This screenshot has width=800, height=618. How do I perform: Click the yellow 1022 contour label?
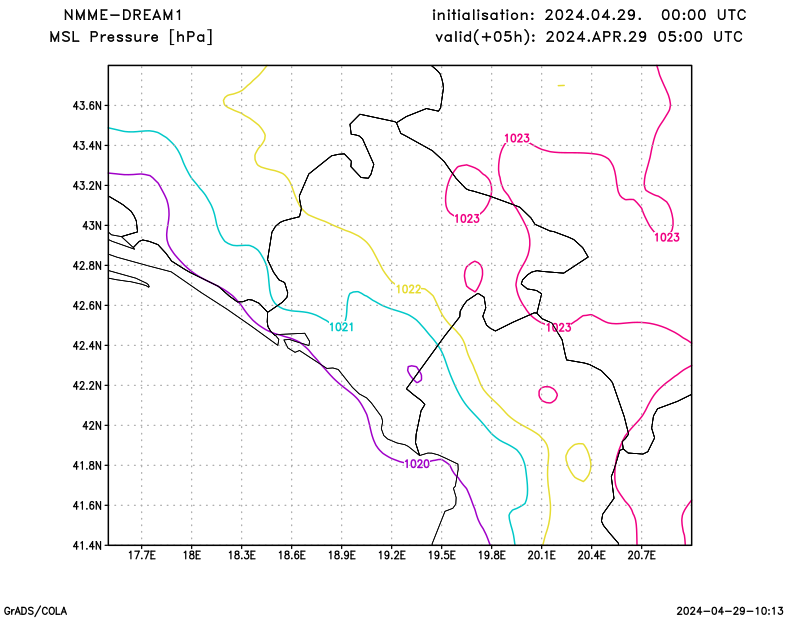coord(409,290)
